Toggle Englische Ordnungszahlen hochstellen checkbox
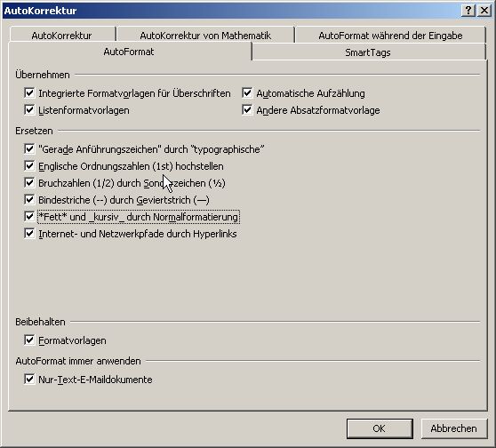 click(29, 166)
